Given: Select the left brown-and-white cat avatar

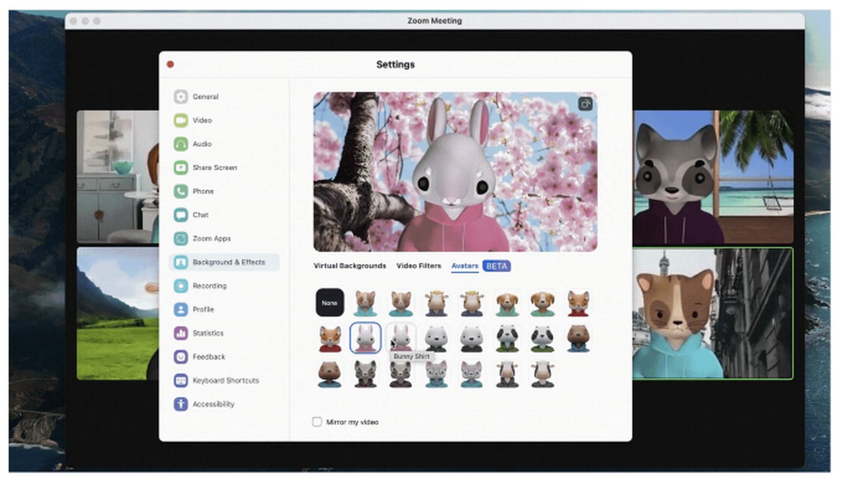Looking at the screenshot, I should click(366, 303).
